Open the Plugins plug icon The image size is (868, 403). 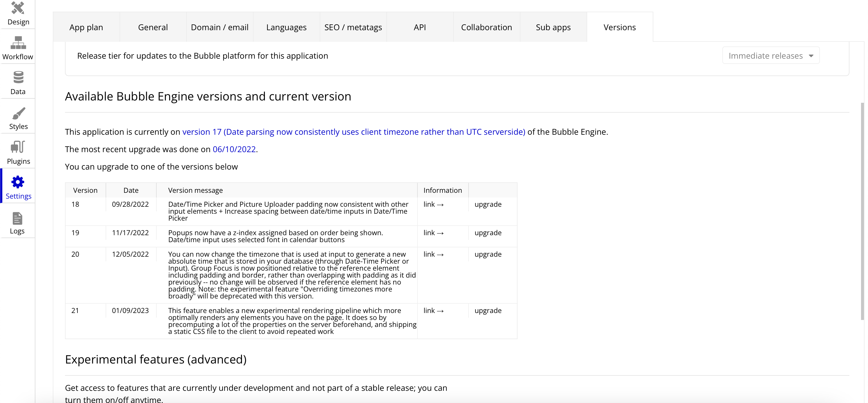tap(18, 147)
